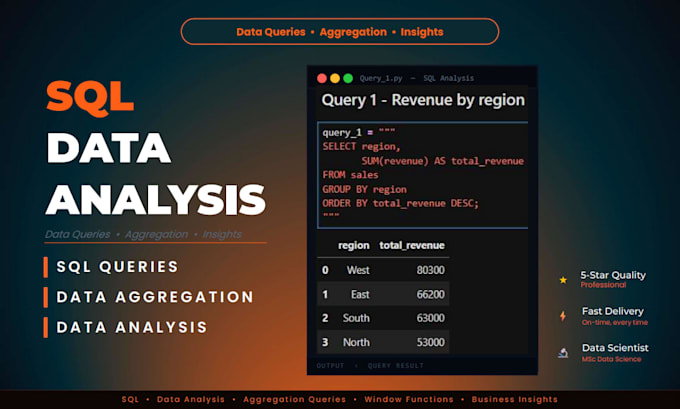Screen dimensions: 680x409
Task: Click the '5-Star Quality' label
Action: coord(613,275)
